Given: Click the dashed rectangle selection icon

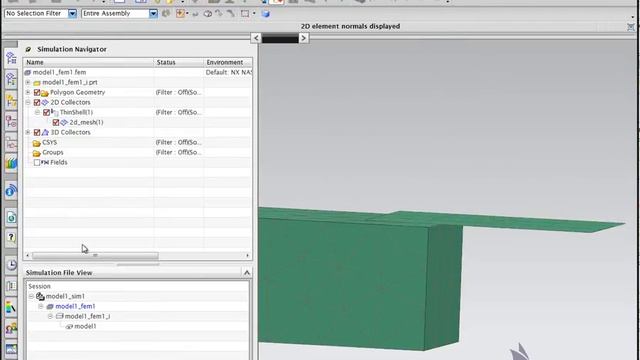Looking at the screenshot, I should click(x=245, y=14).
